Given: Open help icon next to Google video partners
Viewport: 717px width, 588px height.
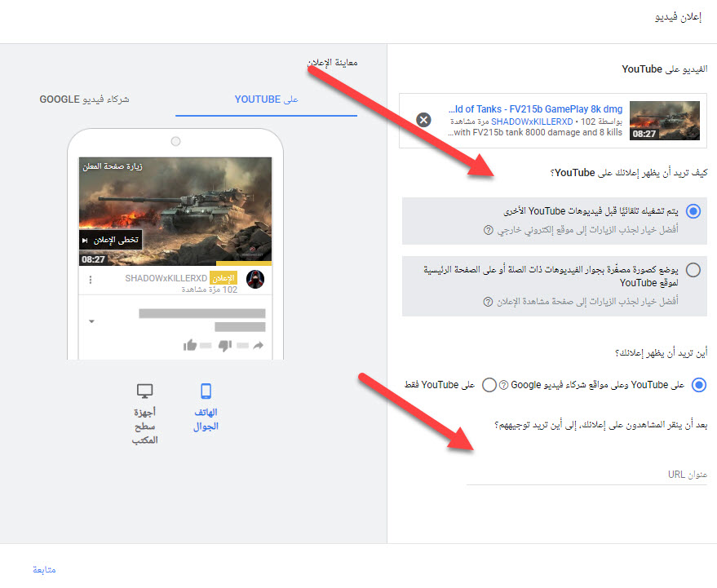Looking at the screenshot, I should point(503,386).
